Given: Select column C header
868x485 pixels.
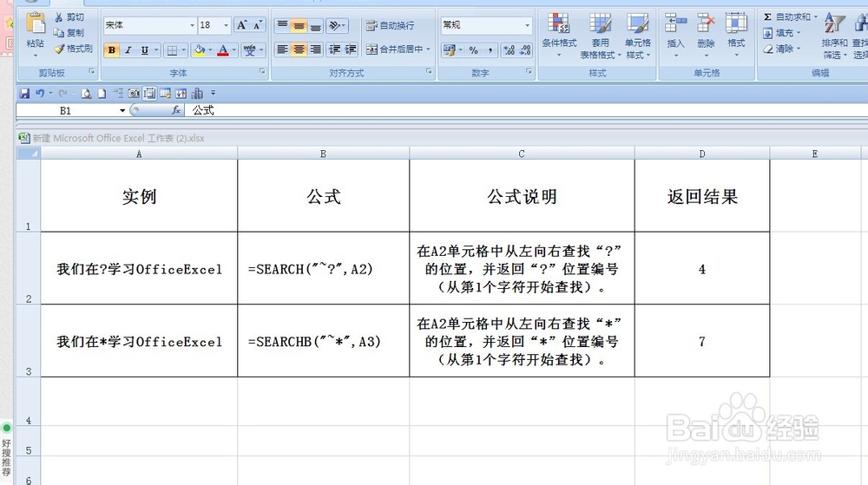Looking at the screenshot, I should pyautogui.click(x=522, y=154).
